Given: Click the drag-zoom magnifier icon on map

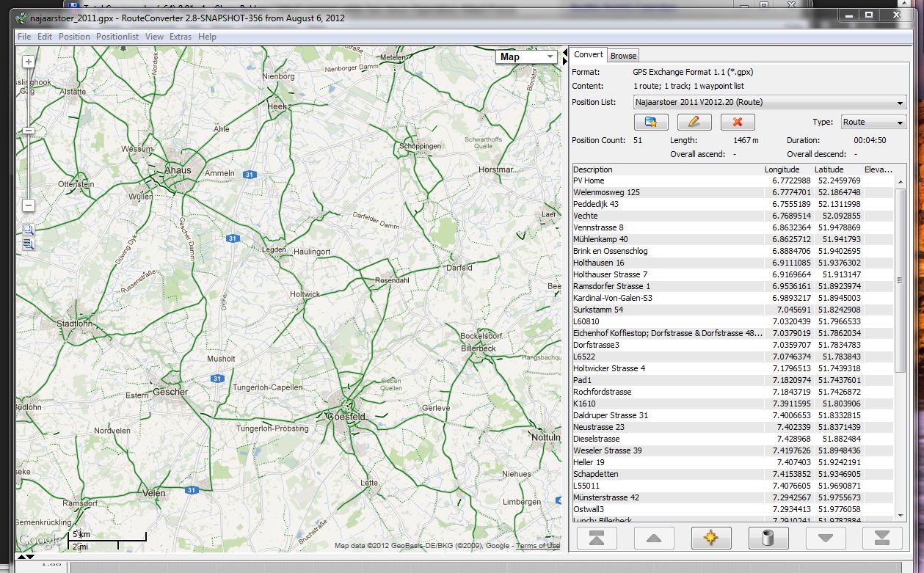Looking at the screenshot, I should (28, 230).
